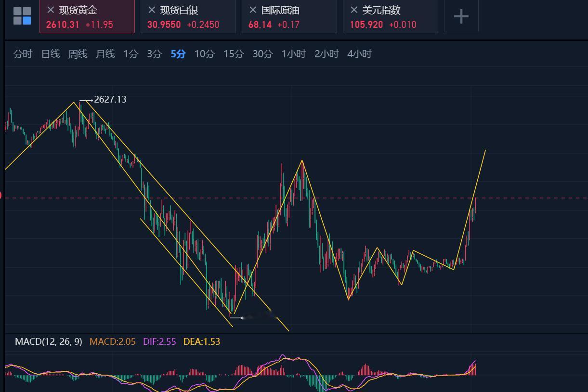Select the 月线 timeframe

[x=105, y=54]
